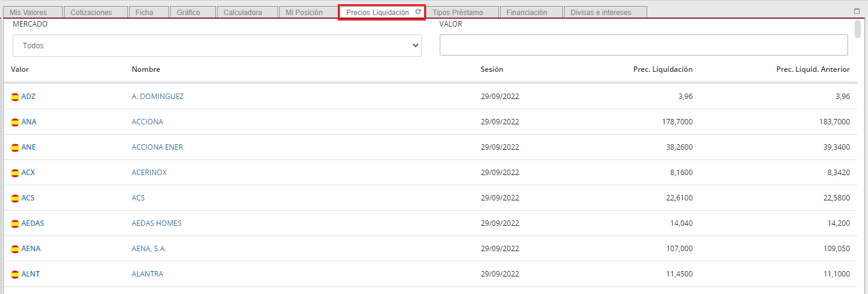The height and width of the screenshot is (294, 868).
Task: Open the MERCADO dropdown showing Todos
Action: [217, 45]
